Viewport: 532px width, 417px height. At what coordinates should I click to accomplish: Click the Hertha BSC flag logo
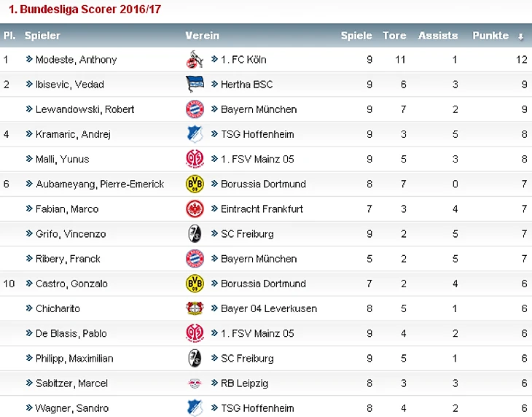pos(195,84)
